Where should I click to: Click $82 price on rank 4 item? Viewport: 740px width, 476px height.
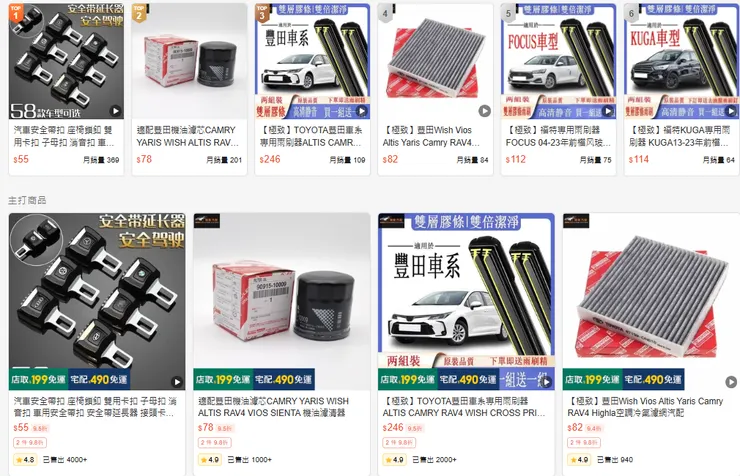[x=390, y=159]
